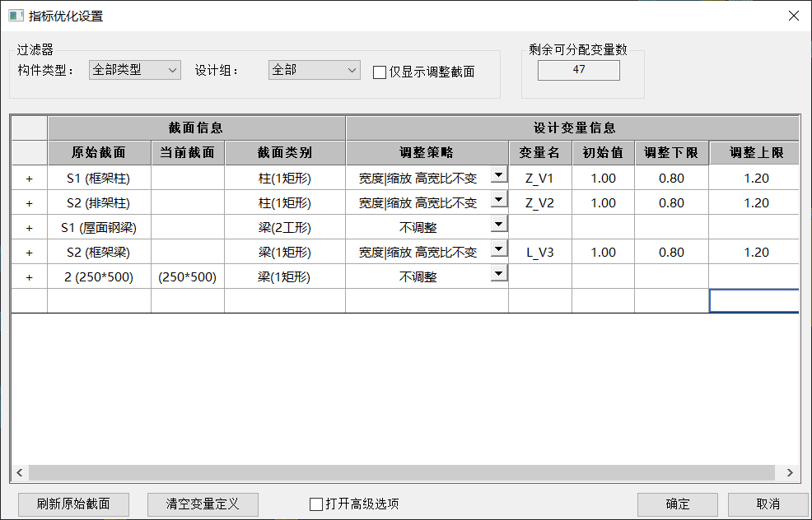Toggle 打开高级选项 checkbox
Screen dimensions: 812x520
tap(316, 504)
